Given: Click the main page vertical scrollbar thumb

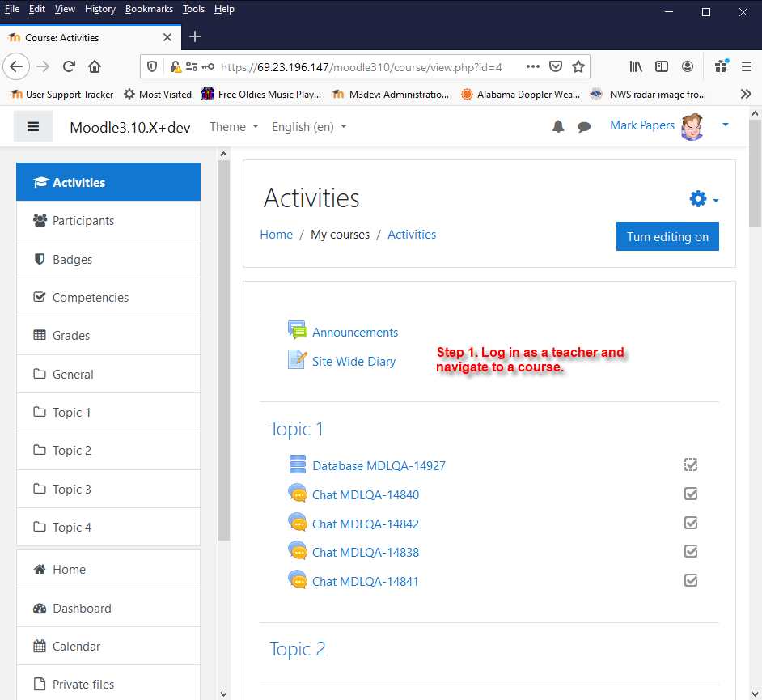Looking at the screenshot, I should tap(755, 174).
